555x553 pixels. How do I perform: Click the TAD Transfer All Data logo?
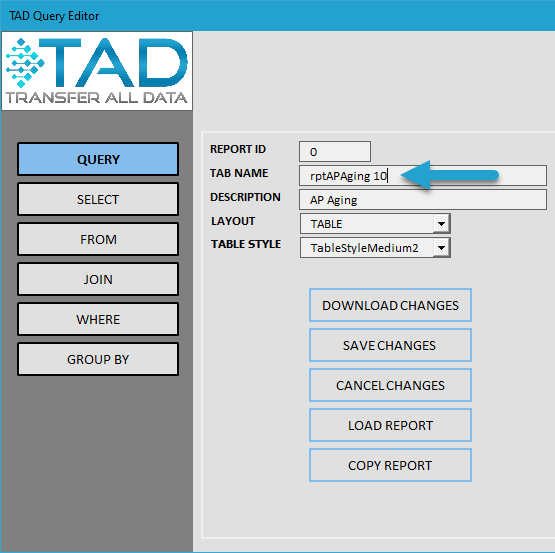tap(97, 71)
